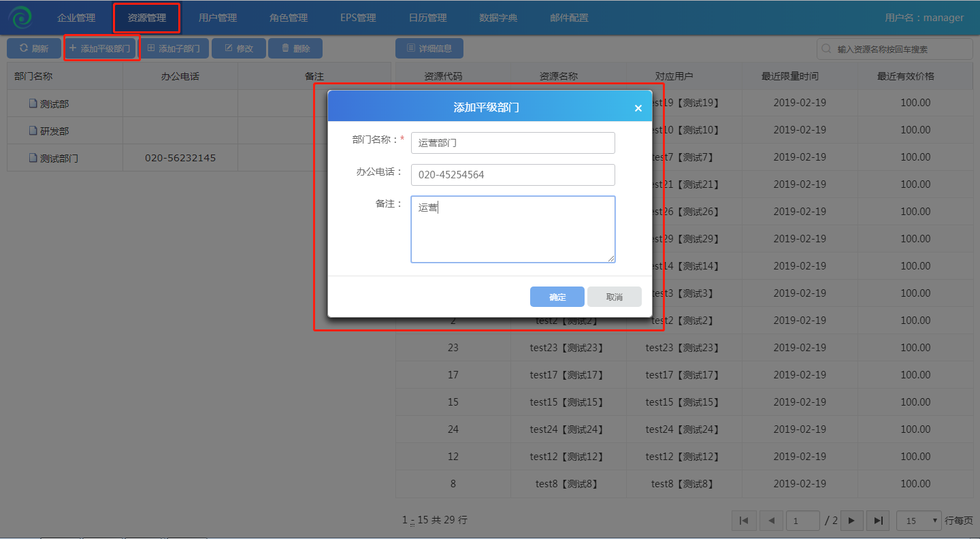
Task: Click the green swirl app logo
Action: point(20,18)
